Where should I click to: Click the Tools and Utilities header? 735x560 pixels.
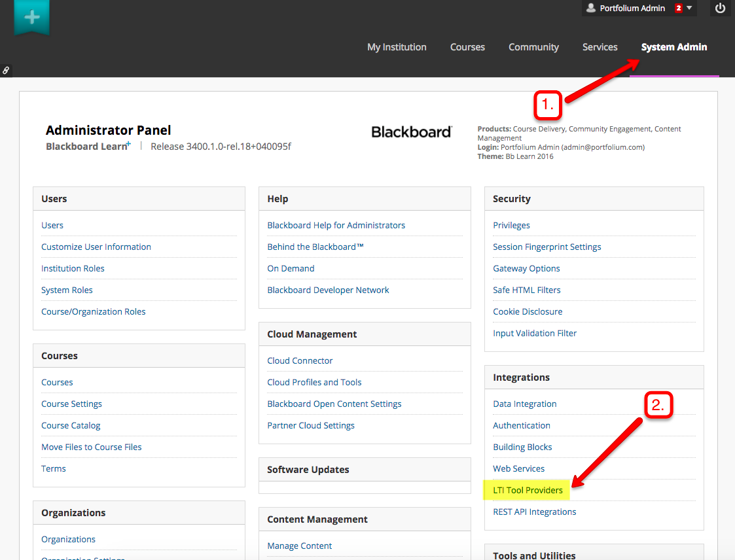pos(594,553)
